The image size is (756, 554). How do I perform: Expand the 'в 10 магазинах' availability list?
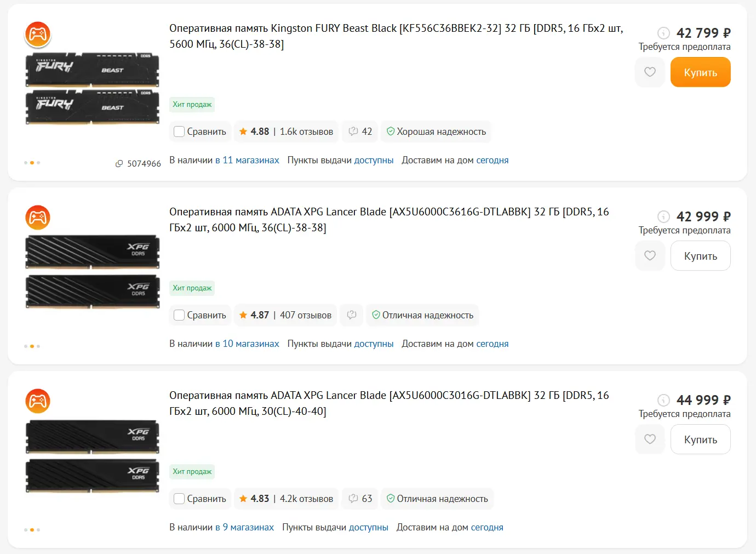pyautogui.click(x=247, y=344)
